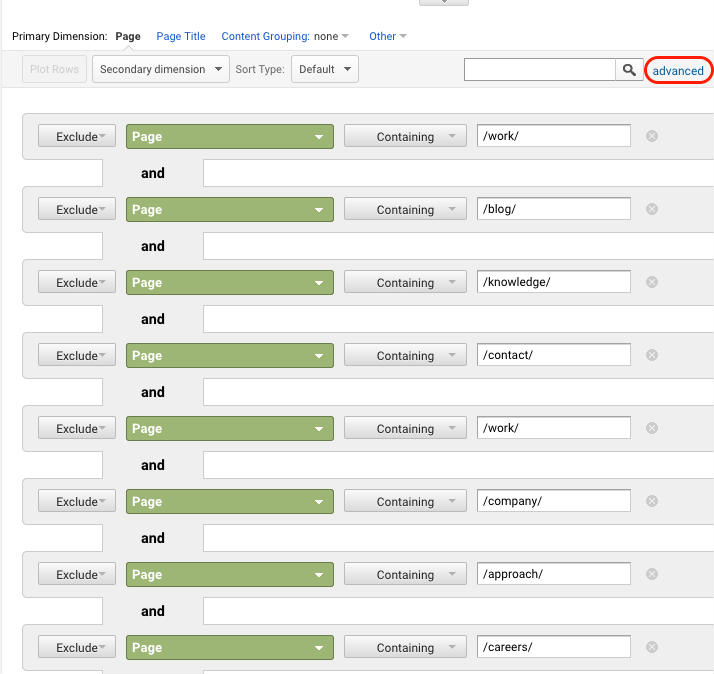Open Page dimension dropdown for /knowledge/ row
This screenshot has width=714, height=674.
[x=230, y=282]
